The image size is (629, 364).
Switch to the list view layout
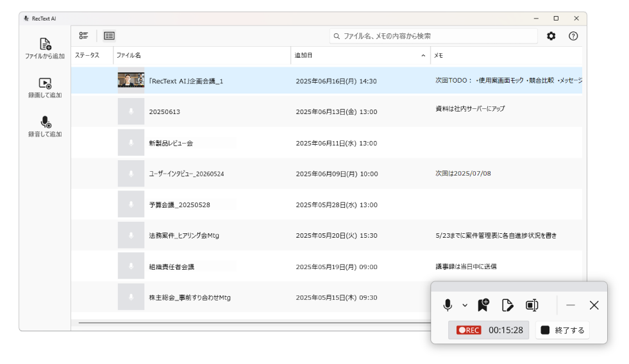(83, 36)
